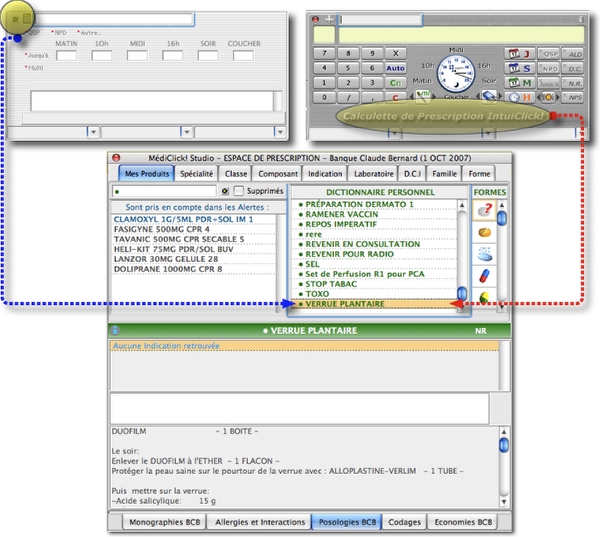Click the Auto key on the calculator
The image size is (600, 537).
click(395, 68)
